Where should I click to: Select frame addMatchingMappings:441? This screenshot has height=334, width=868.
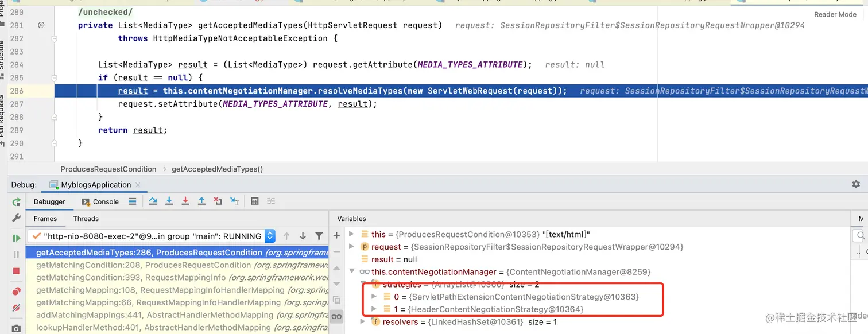(x=178, y=315)
